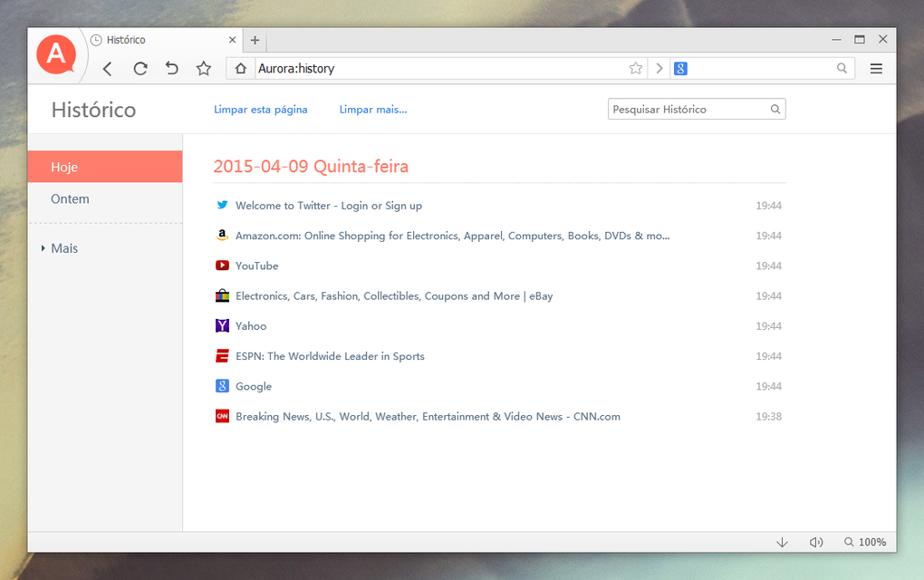
Task: Select Ontem in the sidebar
Action: point(105,198)
